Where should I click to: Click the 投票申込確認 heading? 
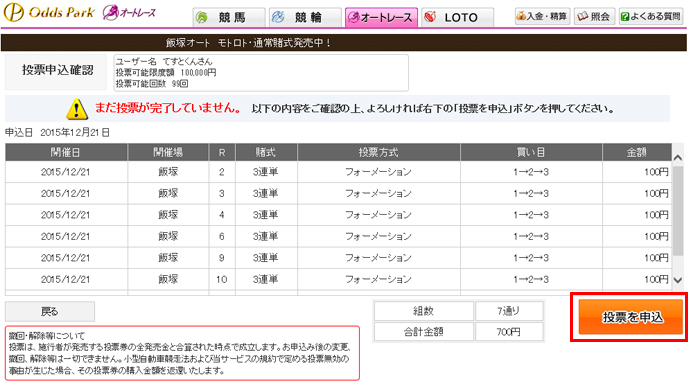(57, 70)
